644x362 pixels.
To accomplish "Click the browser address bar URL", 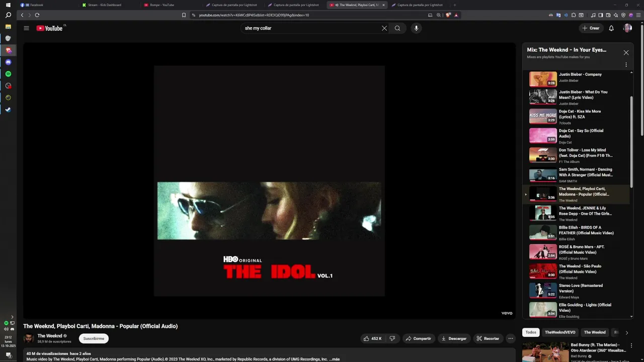I will (x=254, y=15).
